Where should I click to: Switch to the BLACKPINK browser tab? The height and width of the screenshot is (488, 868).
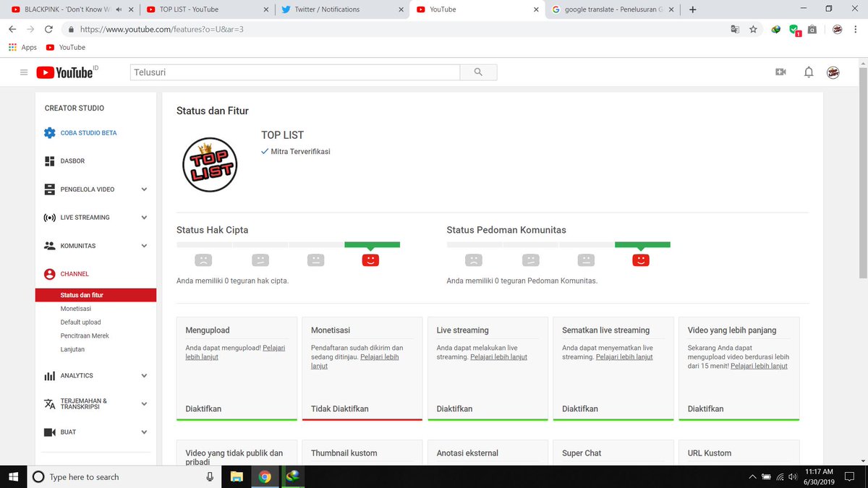point(69,9)
